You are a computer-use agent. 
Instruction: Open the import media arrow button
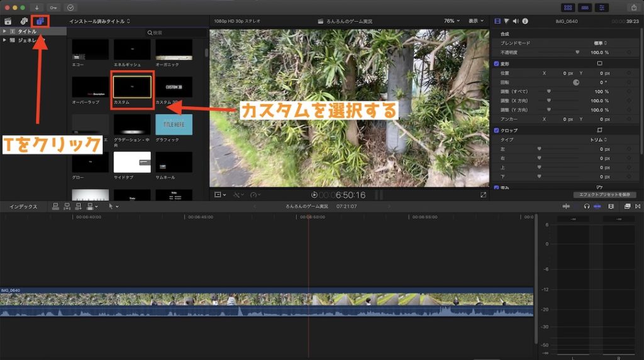pos(36,8)
